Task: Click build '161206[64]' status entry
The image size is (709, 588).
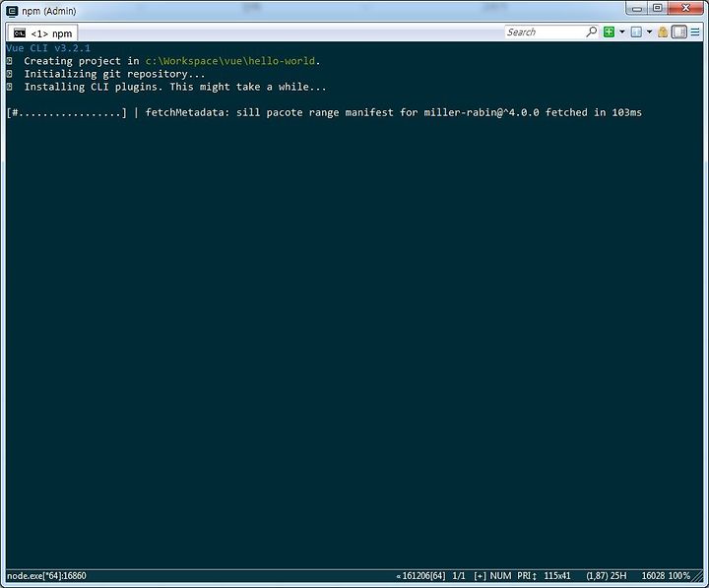Action: click(423, 576)
